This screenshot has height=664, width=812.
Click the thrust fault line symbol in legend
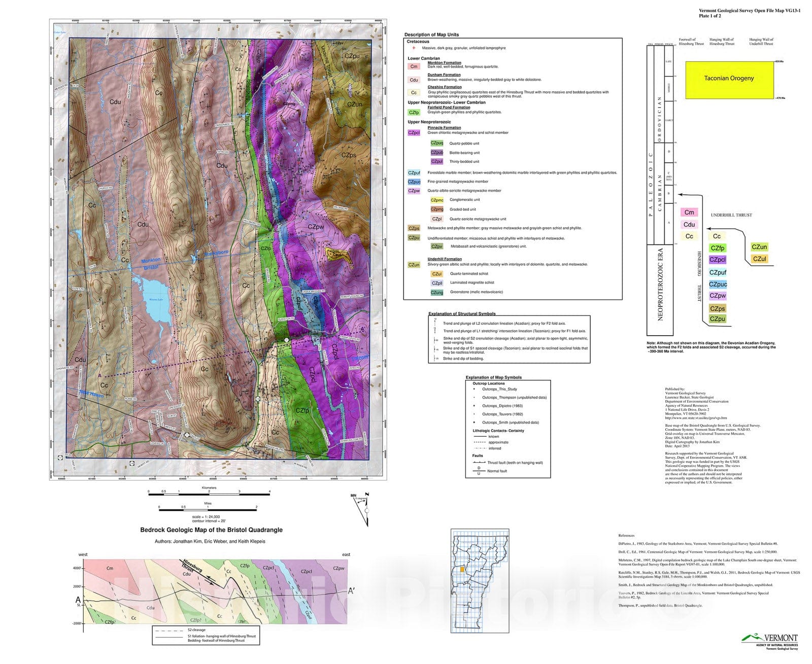(479, 463)
